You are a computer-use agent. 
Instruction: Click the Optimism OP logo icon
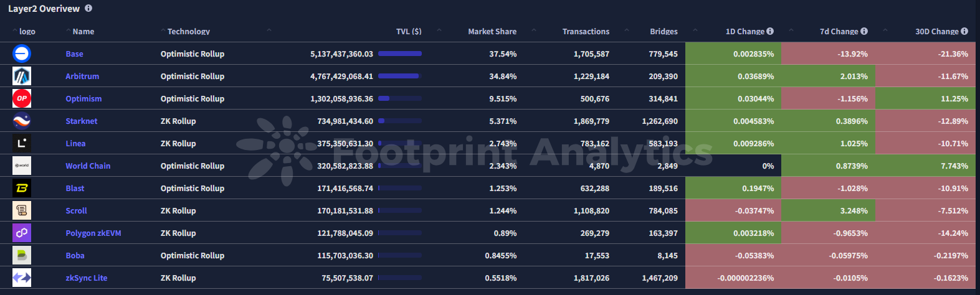point(22,98)
